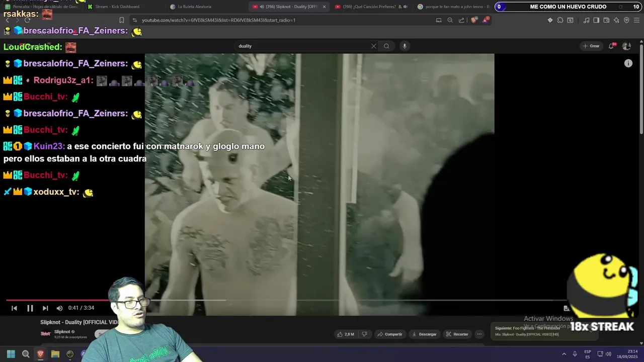Click the Compartir button

click(390, 334)
